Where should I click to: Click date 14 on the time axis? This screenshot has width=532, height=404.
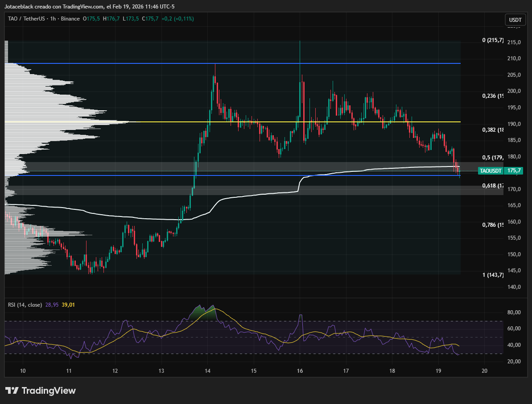[207, 371]
